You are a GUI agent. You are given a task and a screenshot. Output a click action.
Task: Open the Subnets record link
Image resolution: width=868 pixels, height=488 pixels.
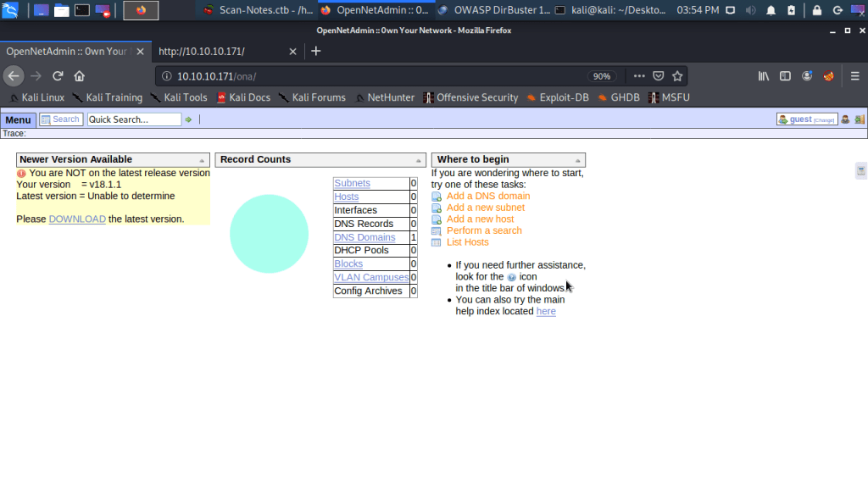click(352, 183)
